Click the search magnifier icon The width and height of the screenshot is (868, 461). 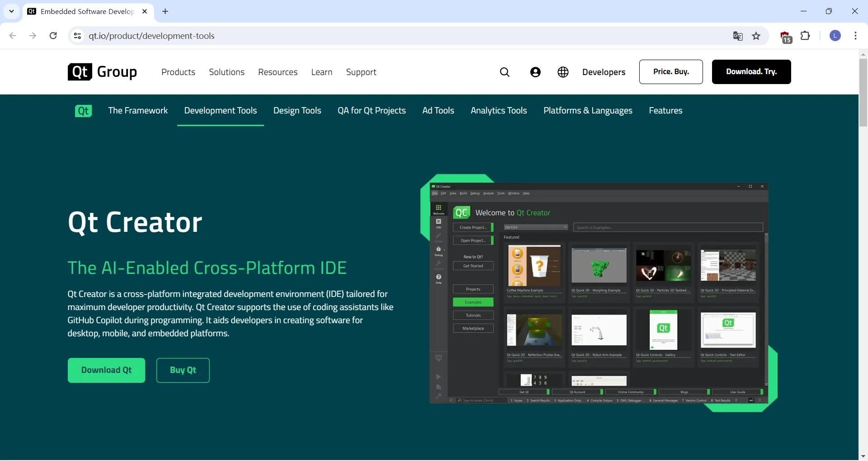505,72
